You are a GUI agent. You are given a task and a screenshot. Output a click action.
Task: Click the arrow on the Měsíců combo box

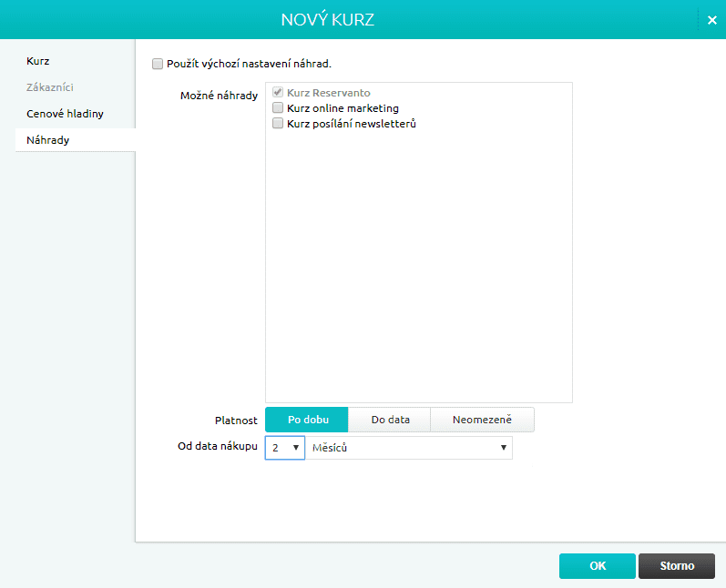pos(503,448)
